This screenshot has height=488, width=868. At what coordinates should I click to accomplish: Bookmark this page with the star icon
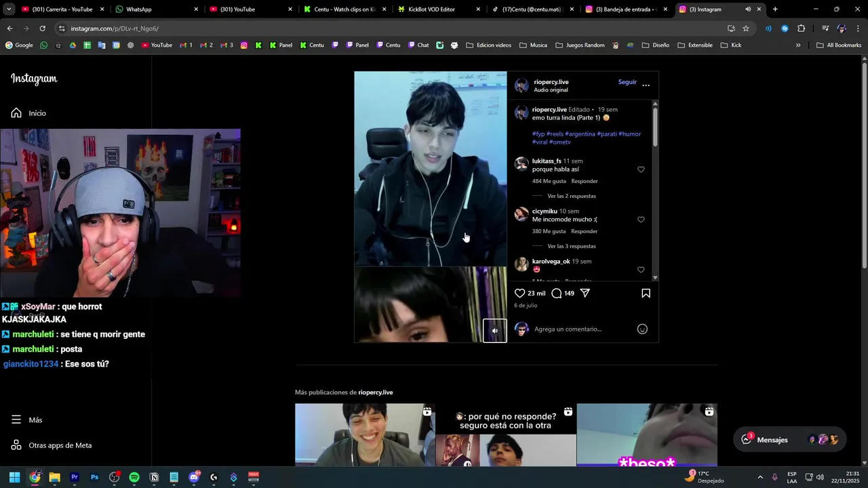746,28
